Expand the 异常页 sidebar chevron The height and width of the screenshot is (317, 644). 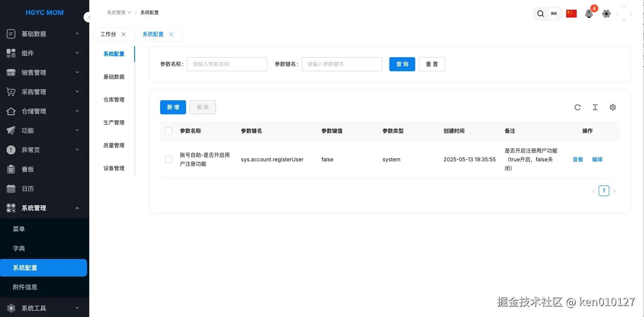coord(77,149)
